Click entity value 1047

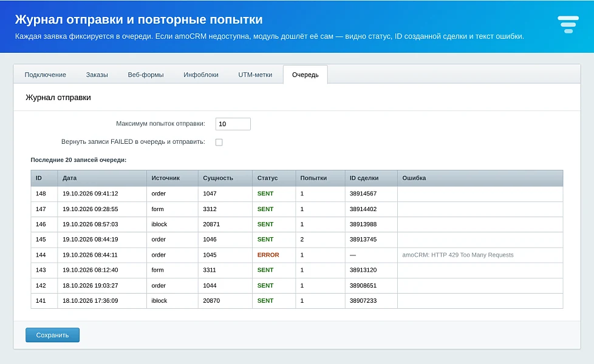pos(210,194)
